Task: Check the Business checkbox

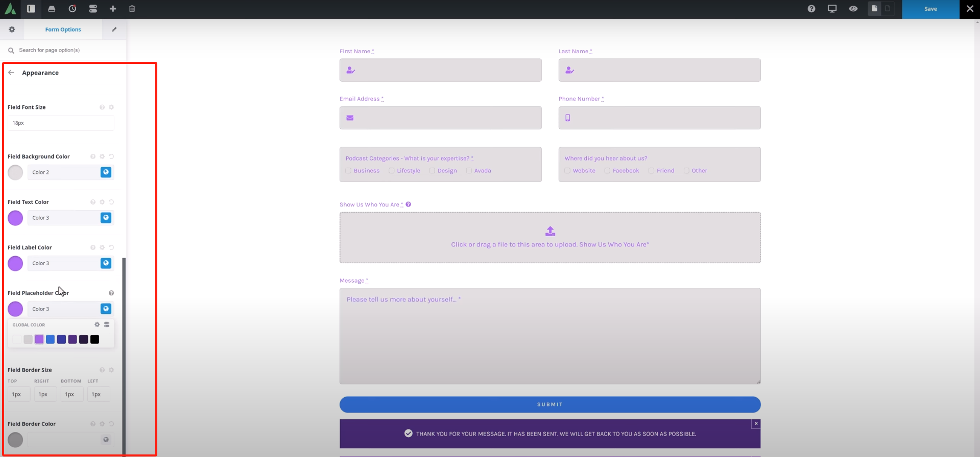Action: tap(348, 171)
